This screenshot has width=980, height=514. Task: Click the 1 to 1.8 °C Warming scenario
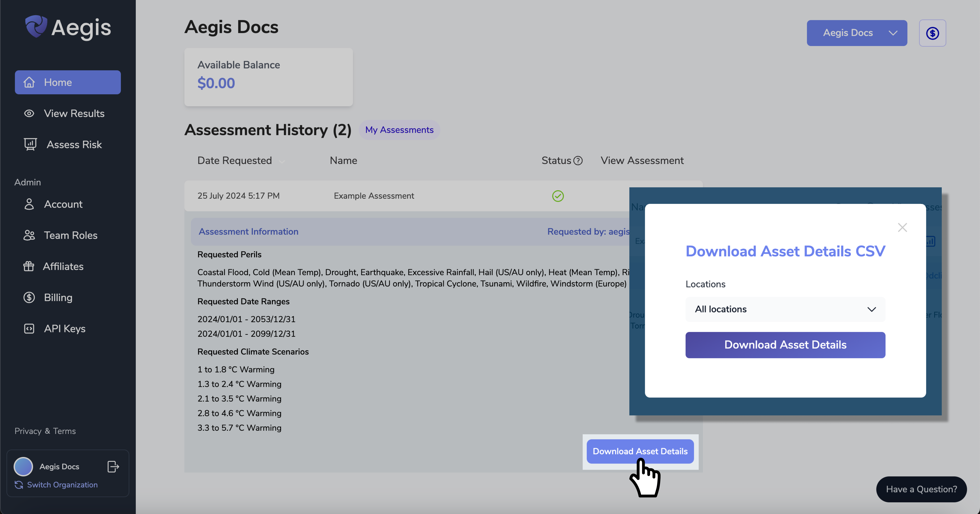(236, 369)
